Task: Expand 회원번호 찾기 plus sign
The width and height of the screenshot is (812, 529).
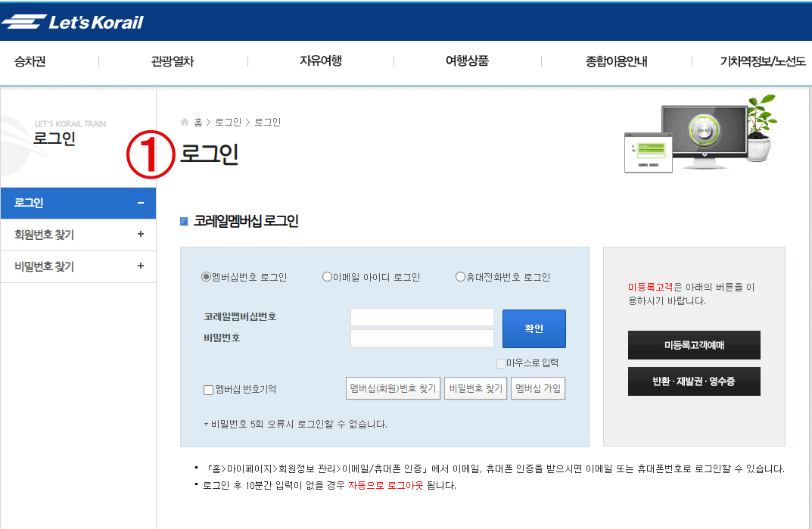Action: [x=140, y=234]
